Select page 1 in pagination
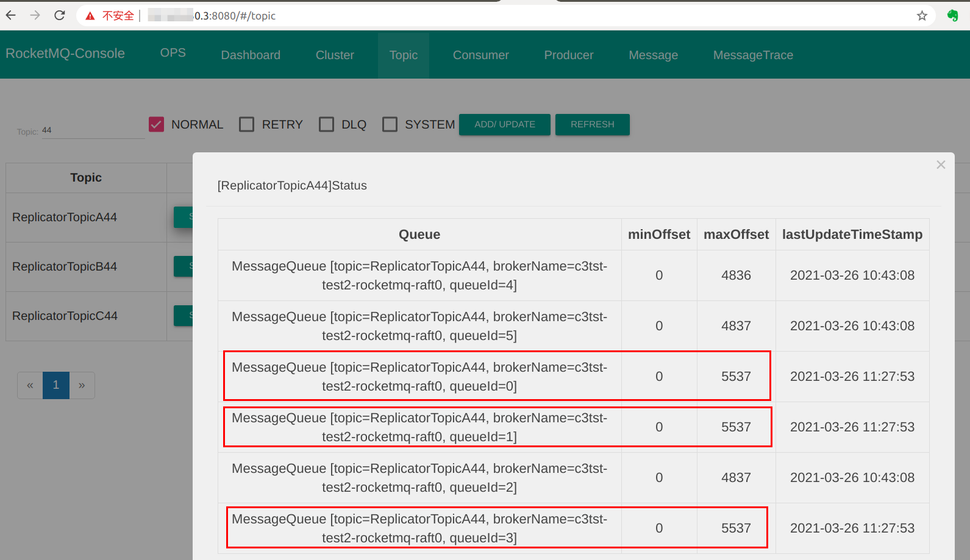The height and width of the screenshot is (560, 970). [56, 385]
